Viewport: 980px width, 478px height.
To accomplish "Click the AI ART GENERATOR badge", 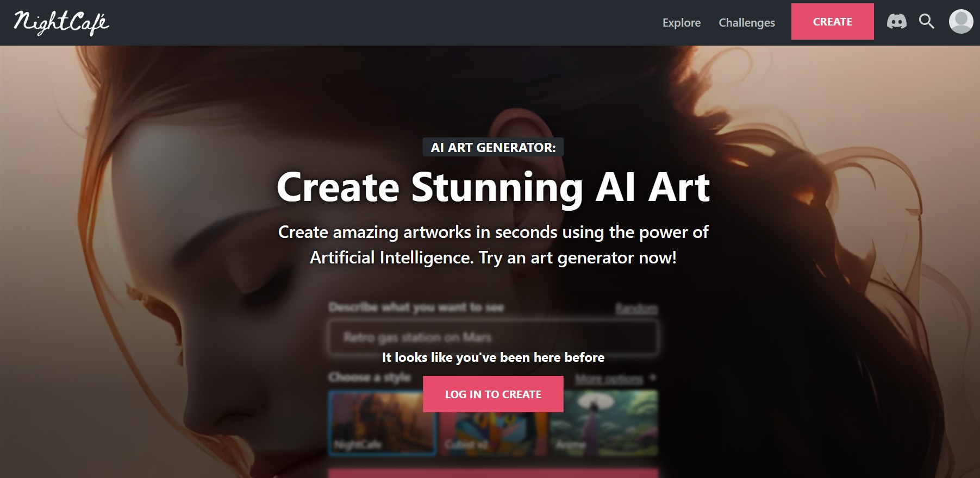I will click(493, 147).
